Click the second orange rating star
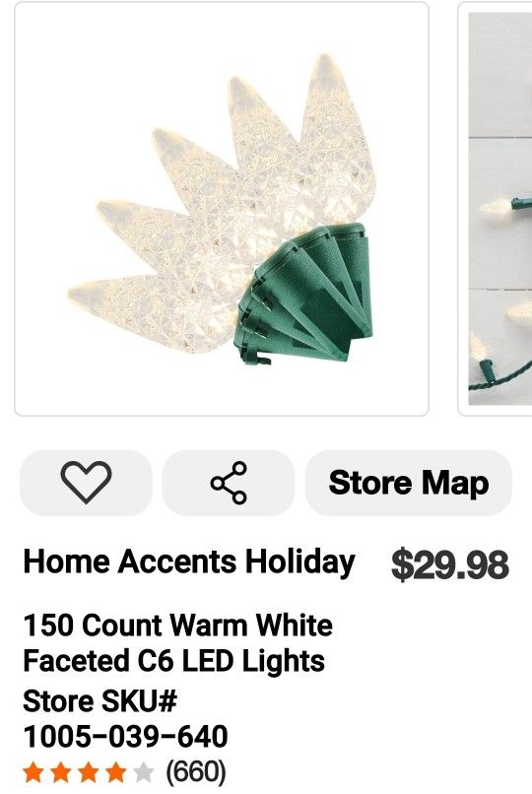Viewport: 532px width, 794px height. point(61,772)
